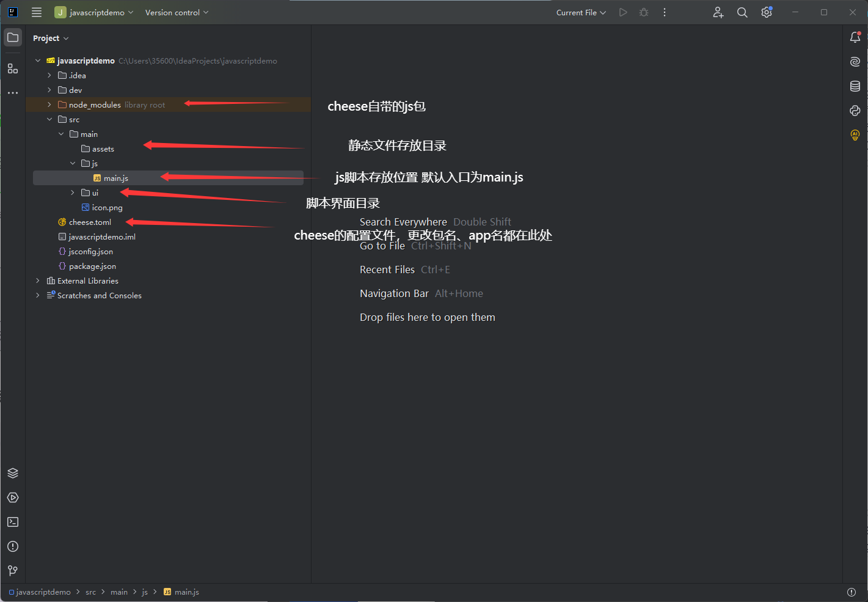868x602 pixels.
Task: Open the Project view dropdown
Action: pyautogui.click(x=51, y=38)
